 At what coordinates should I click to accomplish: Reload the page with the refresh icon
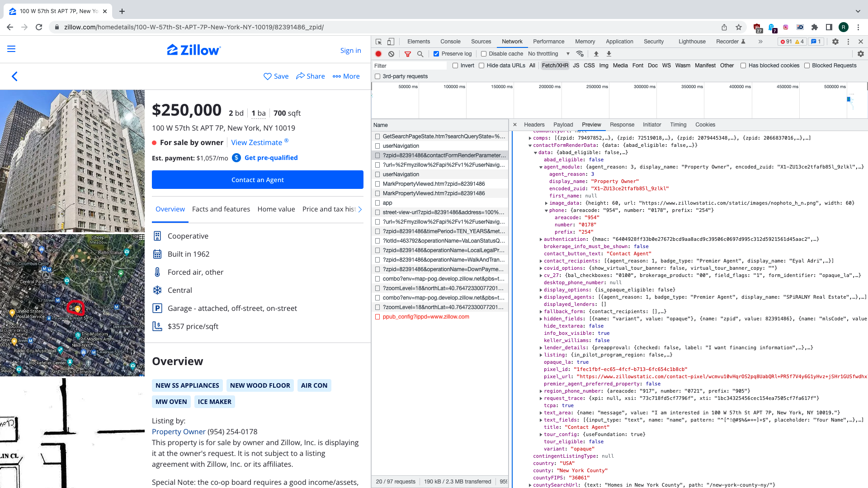(39, 27)
